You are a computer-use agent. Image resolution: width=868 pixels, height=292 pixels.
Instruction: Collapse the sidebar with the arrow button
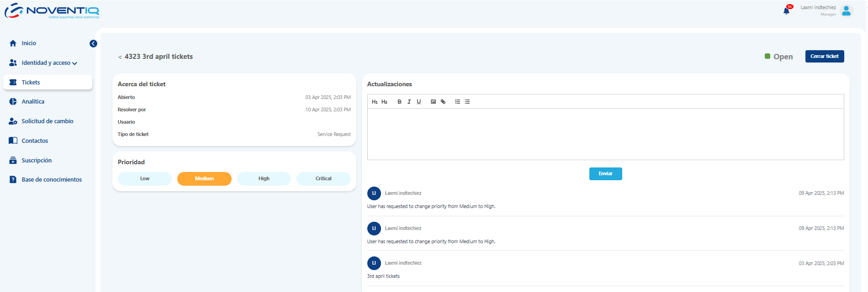click(x=93, y=44)
